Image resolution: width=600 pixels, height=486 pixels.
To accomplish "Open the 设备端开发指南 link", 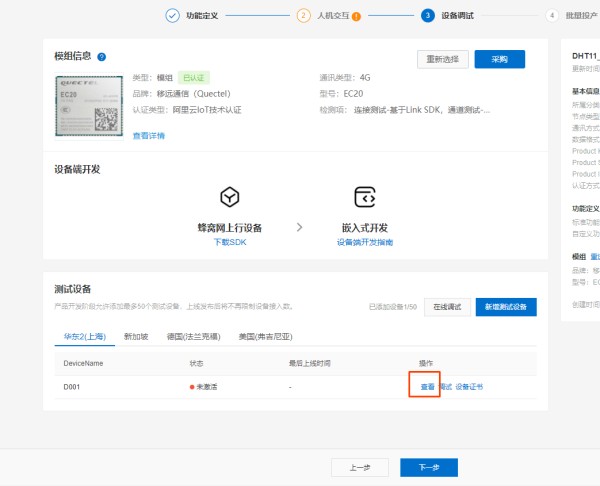I will pyautogui.click(x=365, y=242).
